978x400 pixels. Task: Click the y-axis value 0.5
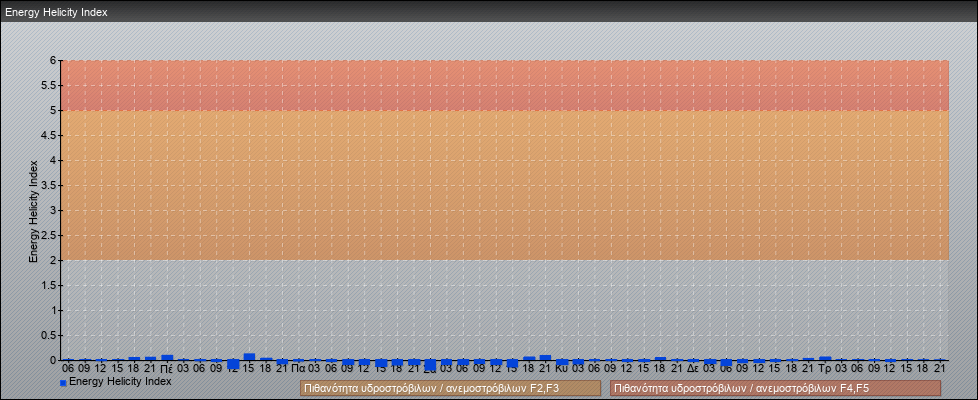[50, 335]
